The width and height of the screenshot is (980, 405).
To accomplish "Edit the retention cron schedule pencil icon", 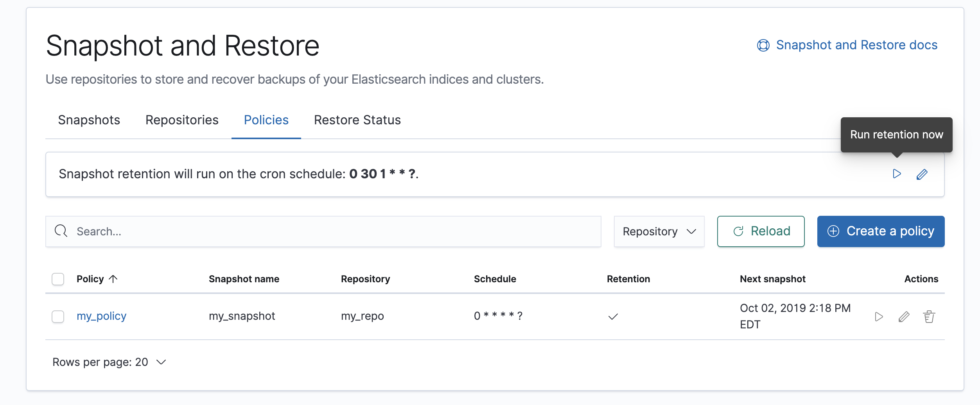I will pyautogui.click(x=922, y=174).
